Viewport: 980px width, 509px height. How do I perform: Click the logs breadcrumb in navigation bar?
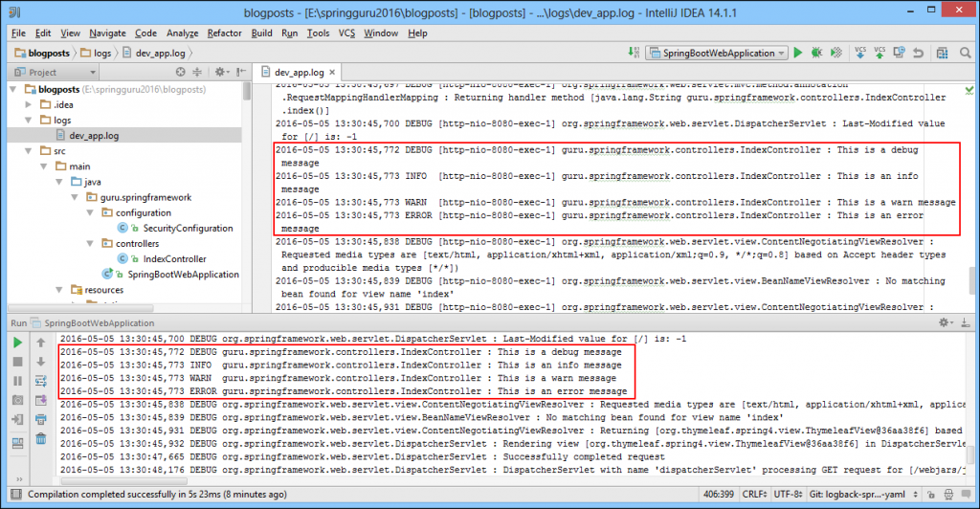(96, 53)
